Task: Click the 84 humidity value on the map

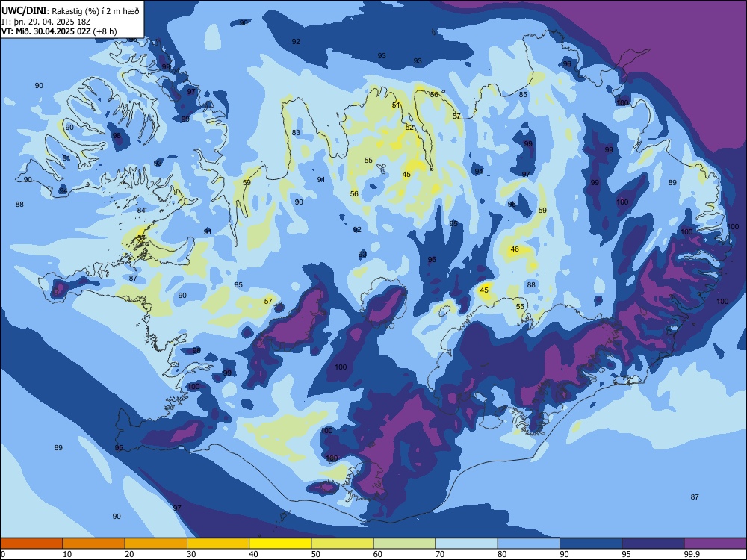Action: 141,210
